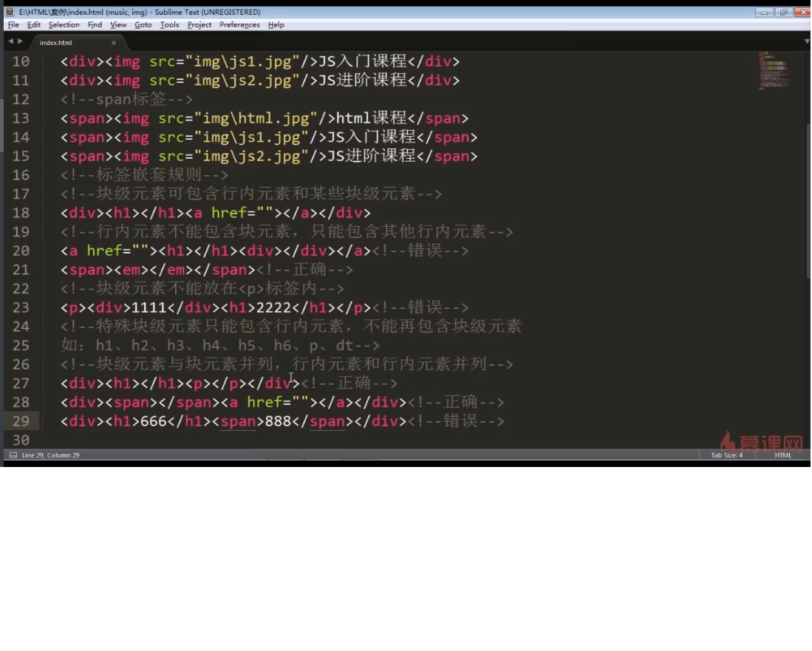The width and height of the screenshot is (812, 651).
Task: Click the "img\js2.jpg" string on line 11
Action: (x=242, y=81)
